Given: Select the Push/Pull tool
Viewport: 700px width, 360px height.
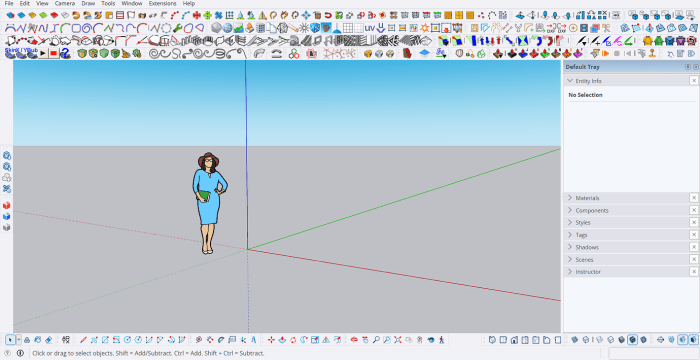Looking at the screenshot, I should (x=282, y=340).
